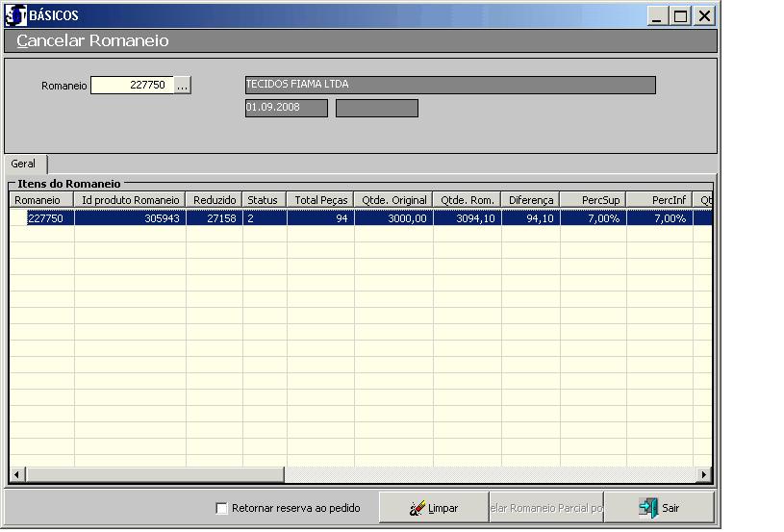Enable Retornar reserva ao pedido checkbox

(x=222, y=508)
